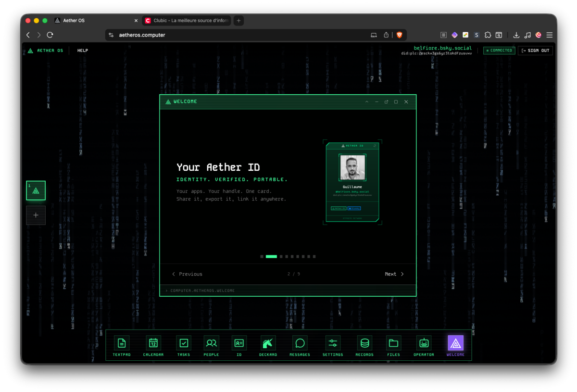The height and width of the screenshot is (392, 577).
Task: Open the HELP menu
Action: point(82,50)
